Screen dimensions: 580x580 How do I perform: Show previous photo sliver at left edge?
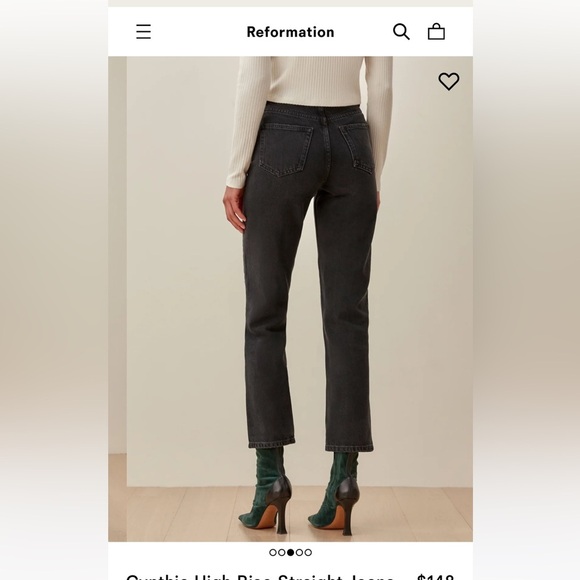click(117, 299)
